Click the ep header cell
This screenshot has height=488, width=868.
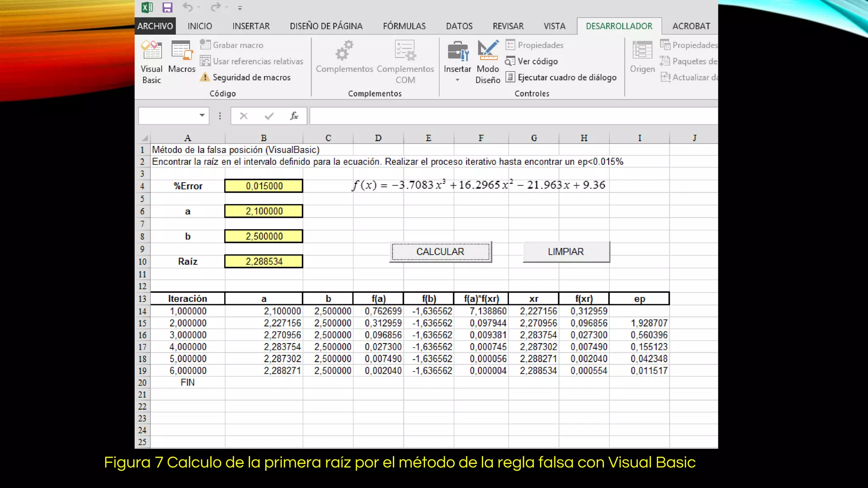click(640, 299)
